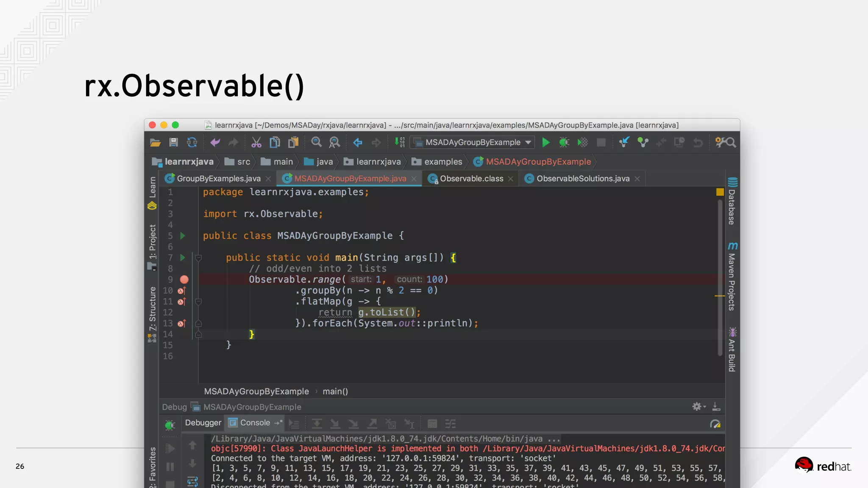Open the Learn tool window
Screen dimensions: 868x488
(152, 193)
